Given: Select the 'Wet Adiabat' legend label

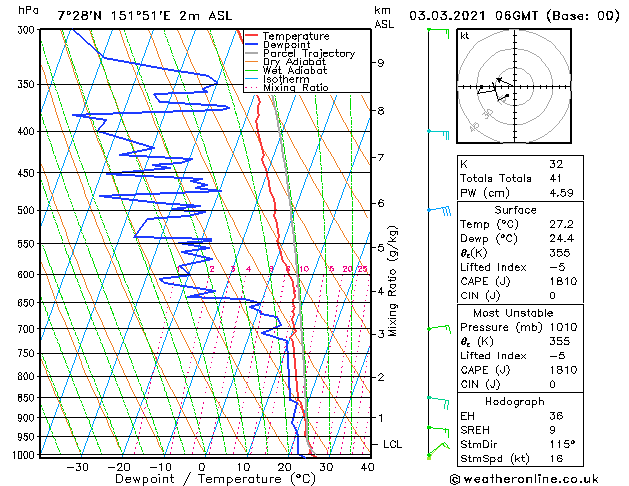Looking at the screenshot, I should [295, 70].
